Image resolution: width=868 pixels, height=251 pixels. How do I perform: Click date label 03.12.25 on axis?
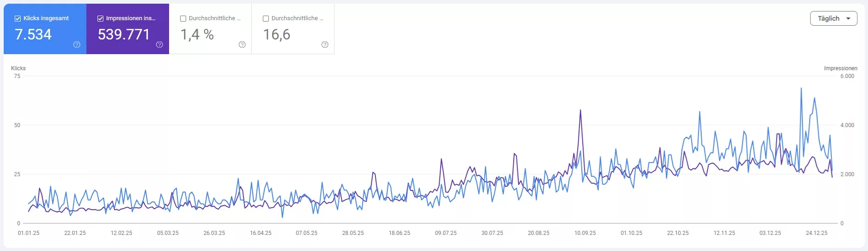770,233
